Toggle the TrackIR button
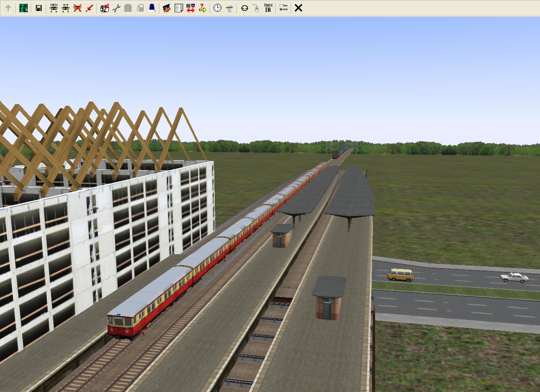Screen dimensions: 540x392 point(268,8)
